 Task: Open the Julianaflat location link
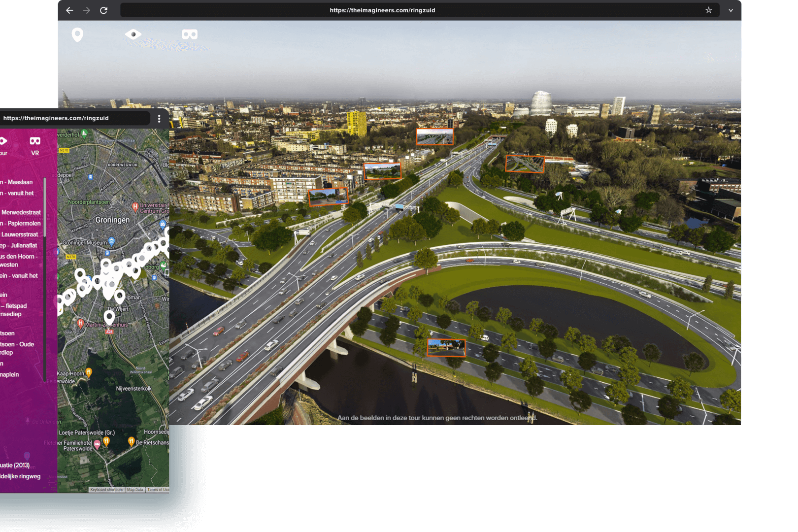coord(20,245)
